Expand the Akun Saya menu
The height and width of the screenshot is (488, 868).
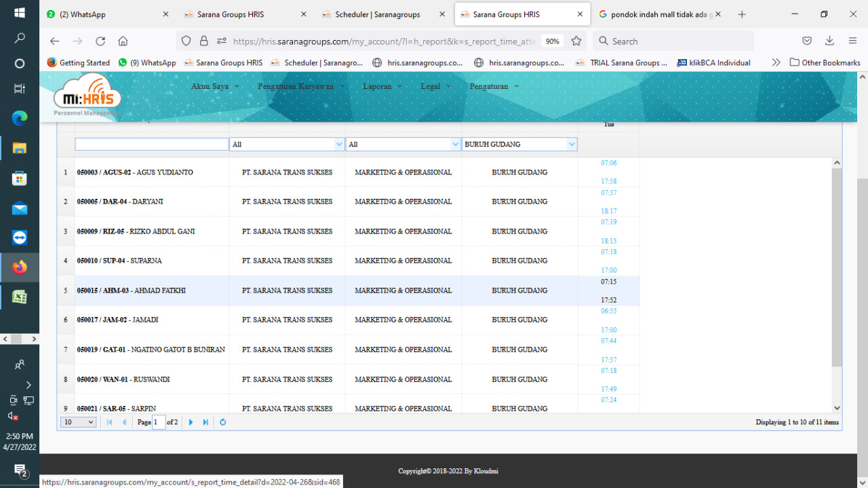tap(215, 86)
